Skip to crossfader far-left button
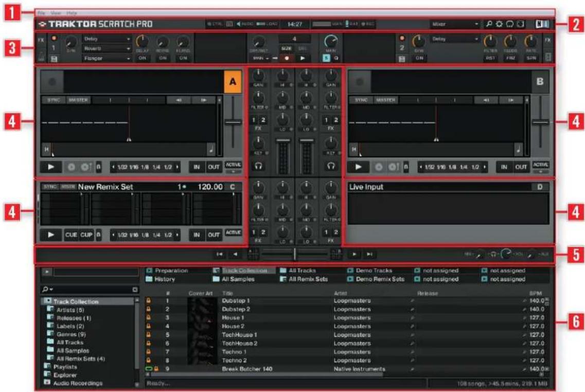The width and height of the screenshot is (585, 392). [220, 254]
